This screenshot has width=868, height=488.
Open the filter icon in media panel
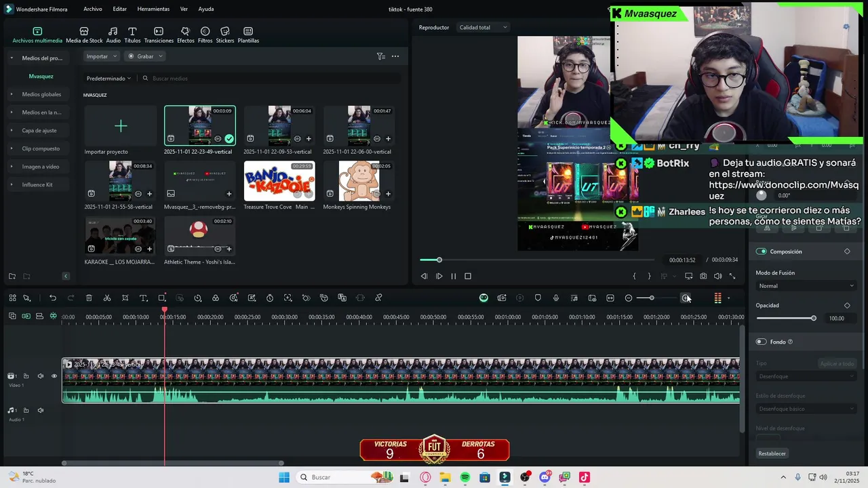coord(381,56)
